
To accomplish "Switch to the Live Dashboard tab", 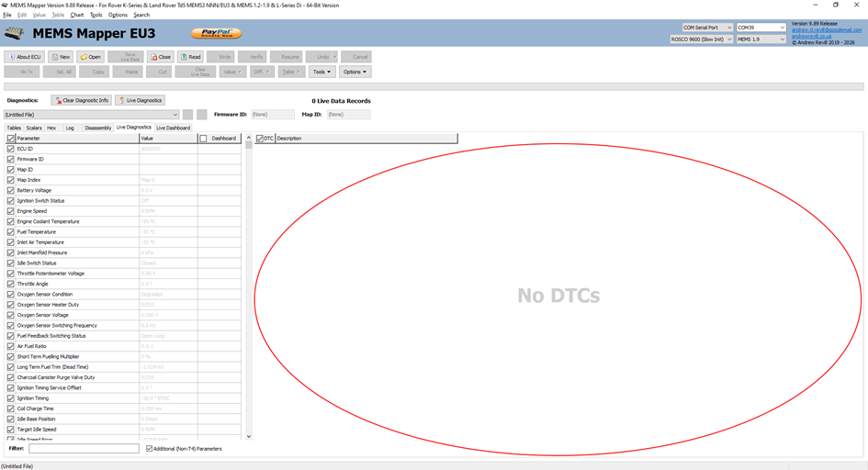I will pos(173,128).
